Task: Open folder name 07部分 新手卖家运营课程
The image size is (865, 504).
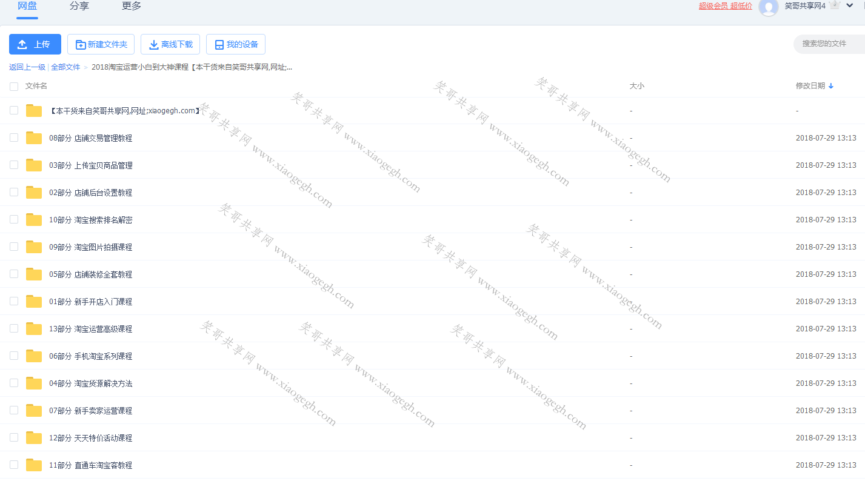Action: [x=91, y=411]
